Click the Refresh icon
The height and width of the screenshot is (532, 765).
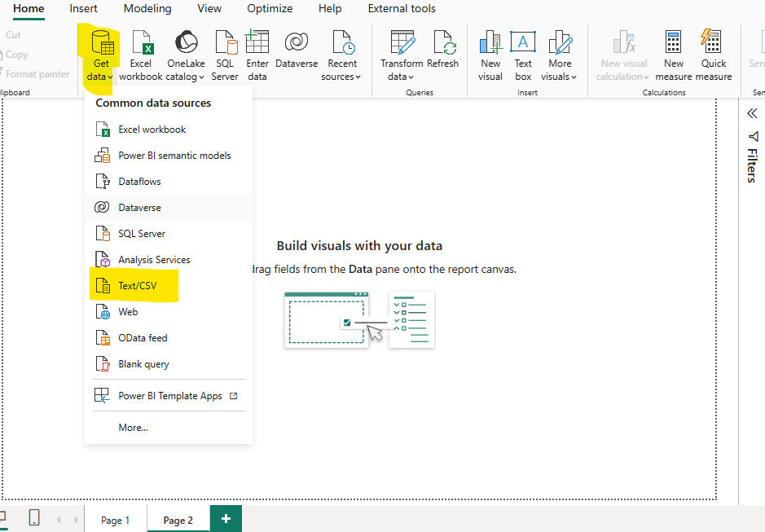(445, 42)
